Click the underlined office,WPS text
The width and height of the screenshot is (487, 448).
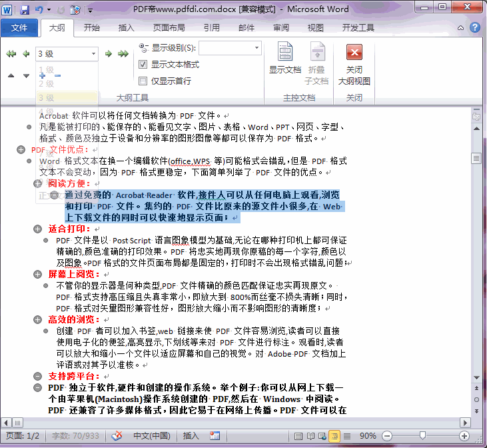coord(190,161)
